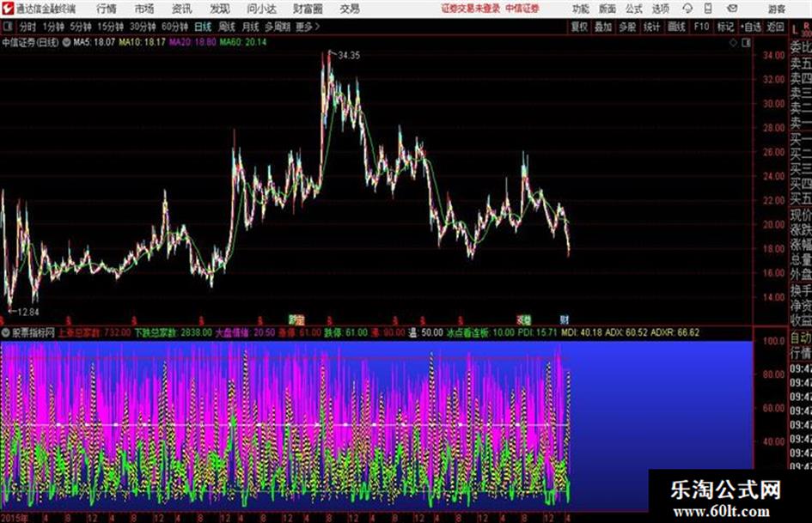Click the 统计 statistics button
Screen dimensions: 812x523
[x=651, y=27]
